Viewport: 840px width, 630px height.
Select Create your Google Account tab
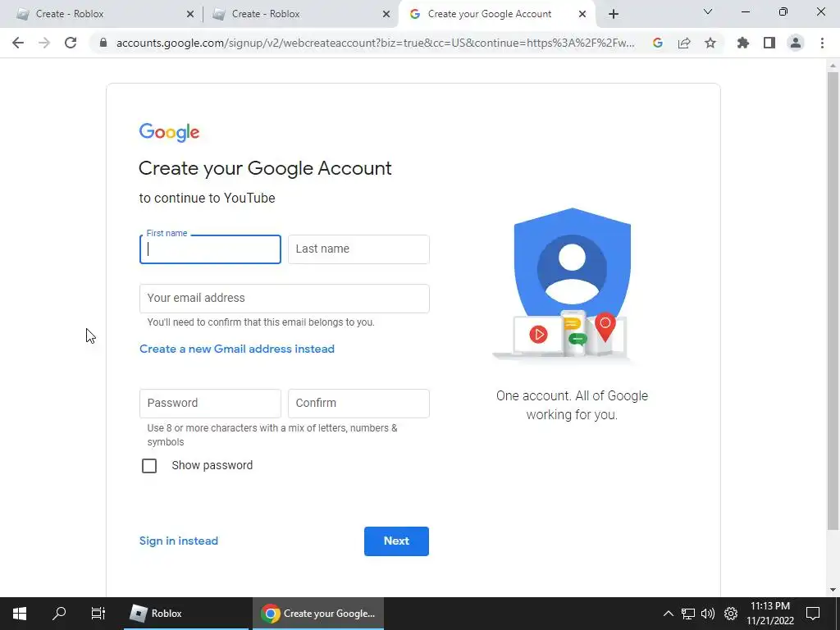[497, 14]
